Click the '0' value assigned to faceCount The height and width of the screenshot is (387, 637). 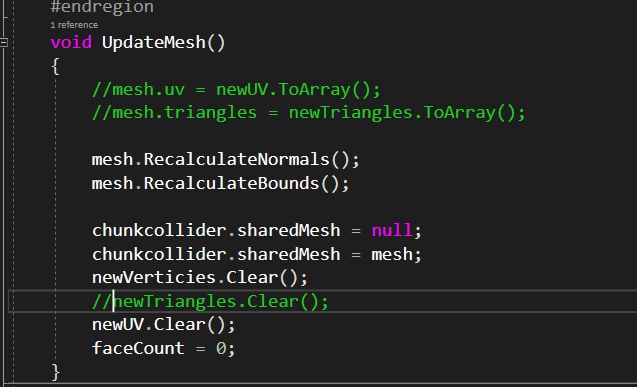click(x=221, y=348)
